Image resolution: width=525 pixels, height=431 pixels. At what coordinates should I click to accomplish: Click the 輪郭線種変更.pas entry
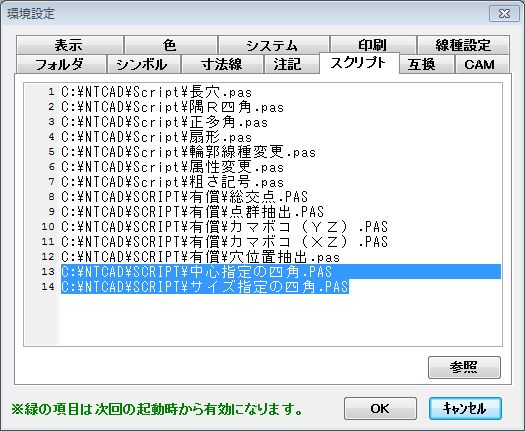pyautogui.click(x=189, y=152)
